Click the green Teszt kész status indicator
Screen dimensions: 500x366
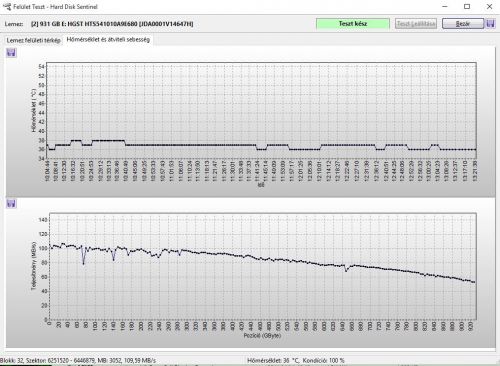tap(353, 24)
